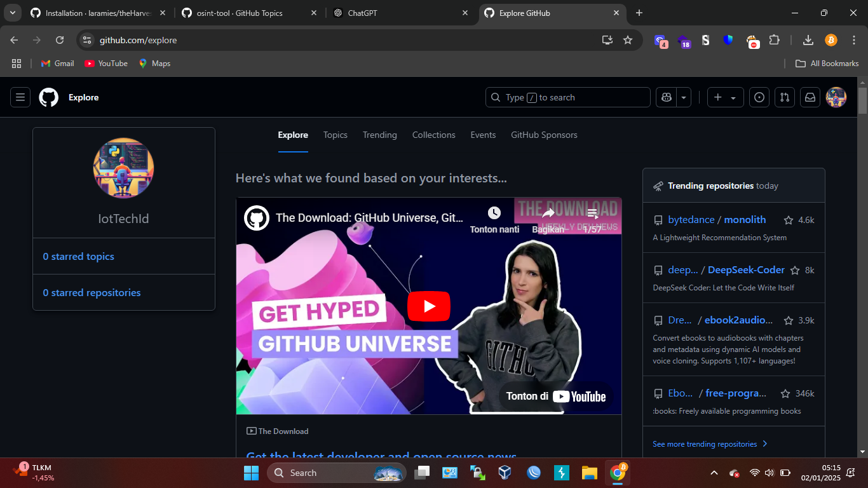Open the Create new plus dropdown
Image resolution: width=868 pixels, height=488 pixels.
tap(725, 97)
